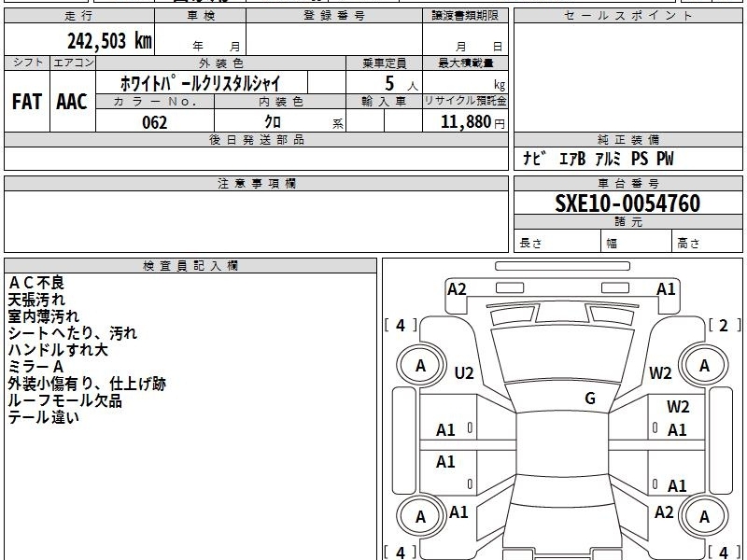Viewport: 747px width, 560px height.
Task: Select the note 天張汚れ
Action: [36, 300]
